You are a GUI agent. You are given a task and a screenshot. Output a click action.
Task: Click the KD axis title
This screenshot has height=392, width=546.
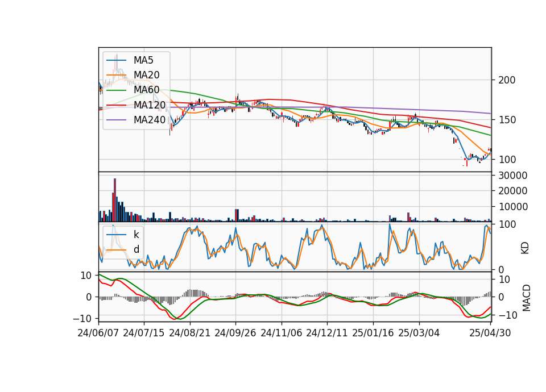(525, 248)
